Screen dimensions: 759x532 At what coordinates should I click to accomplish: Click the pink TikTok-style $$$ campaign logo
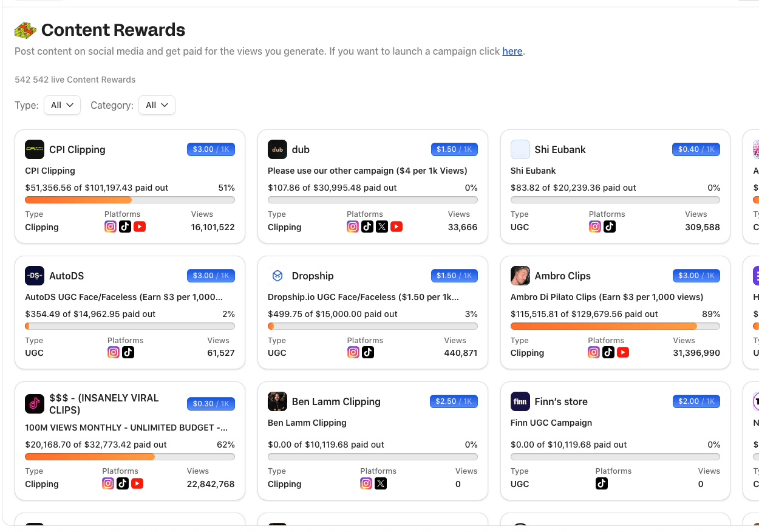coord(35,403)
